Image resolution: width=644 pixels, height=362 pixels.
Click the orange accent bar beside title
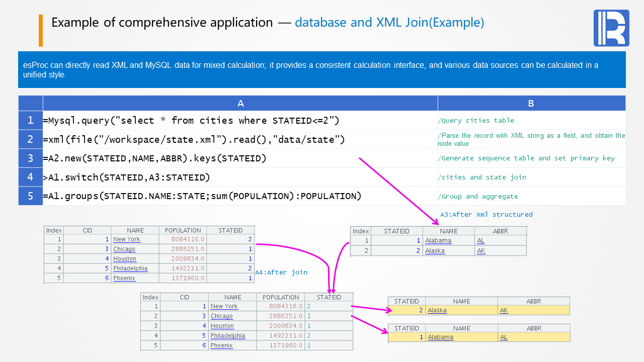point(41,30)
